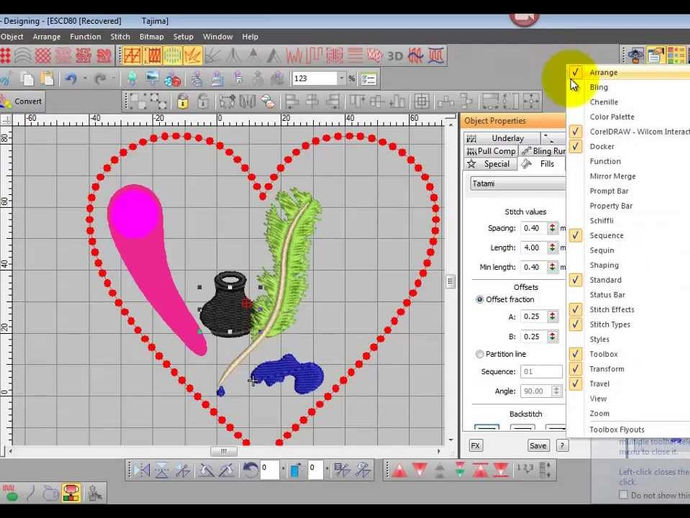The width and height of the screenshot is (690, 518).
Task: Adjust the Spacing value stepper
Action: 552,228
